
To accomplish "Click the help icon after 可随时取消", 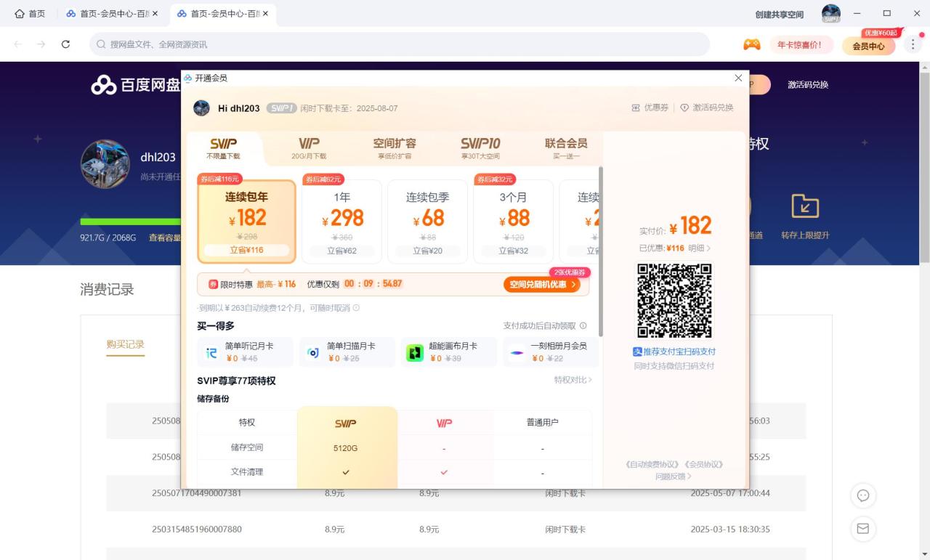I will (356, 308).
